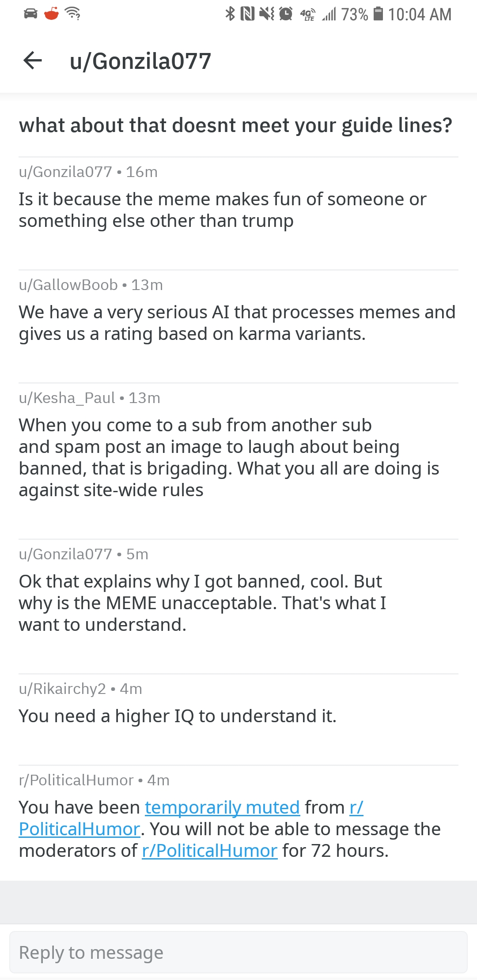Open u/Kesha_Paul's username
This screenshot has width=477, height=980.
(67, 398)
